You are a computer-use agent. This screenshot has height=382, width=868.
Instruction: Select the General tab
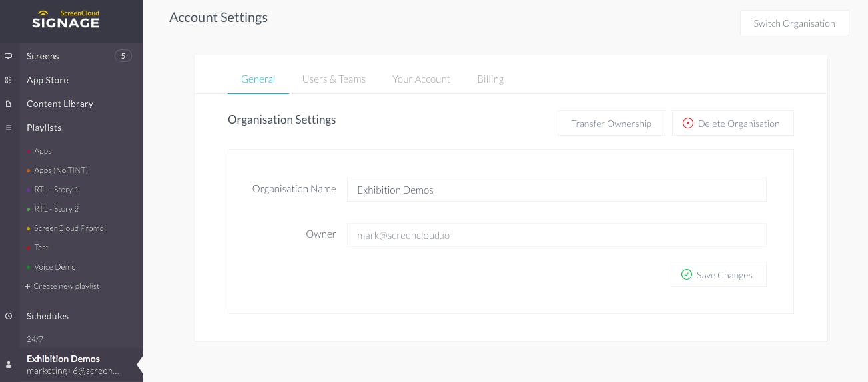coord(258,79)
